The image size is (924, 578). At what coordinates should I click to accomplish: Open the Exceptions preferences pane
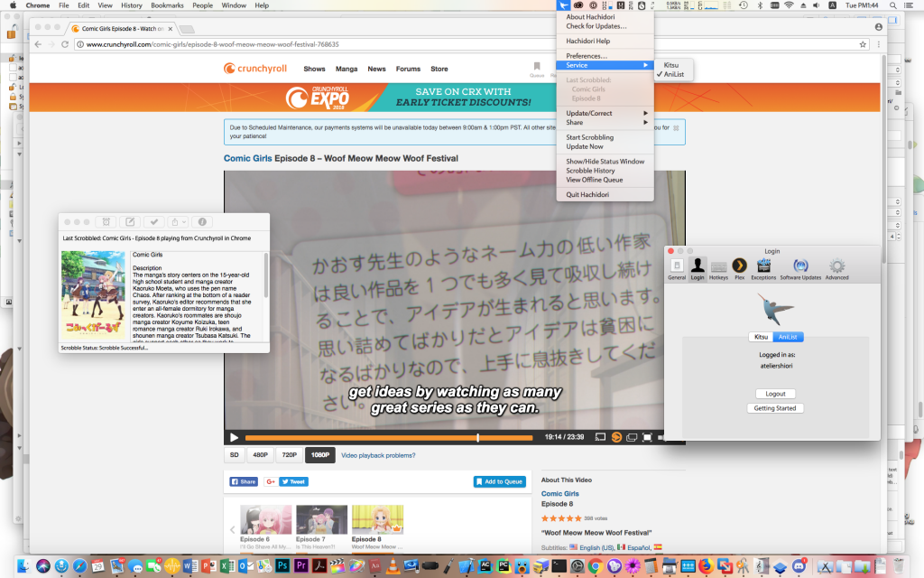[763, 269]
